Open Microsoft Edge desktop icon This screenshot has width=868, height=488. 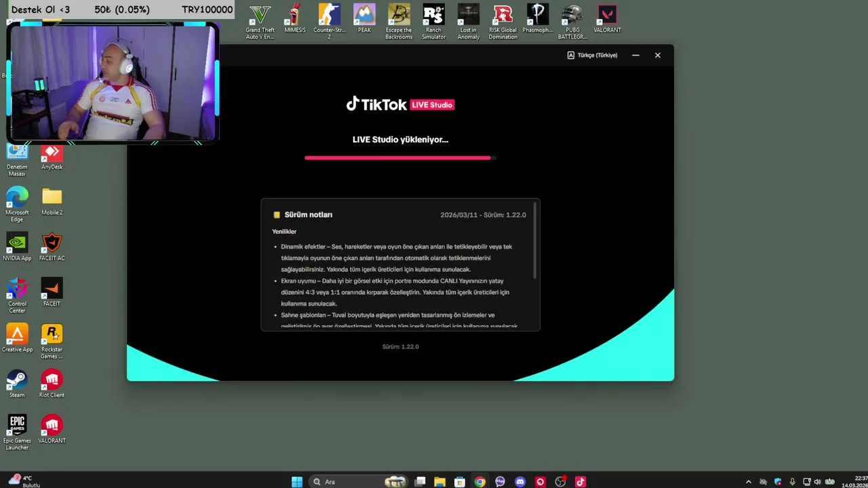(x=17, y=205)
